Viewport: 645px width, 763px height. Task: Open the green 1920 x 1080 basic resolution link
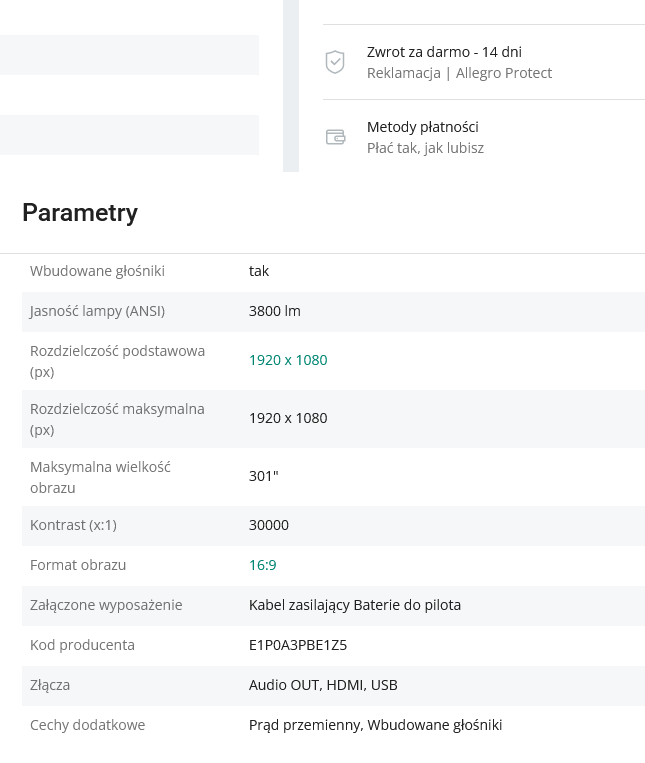[288, 360]
